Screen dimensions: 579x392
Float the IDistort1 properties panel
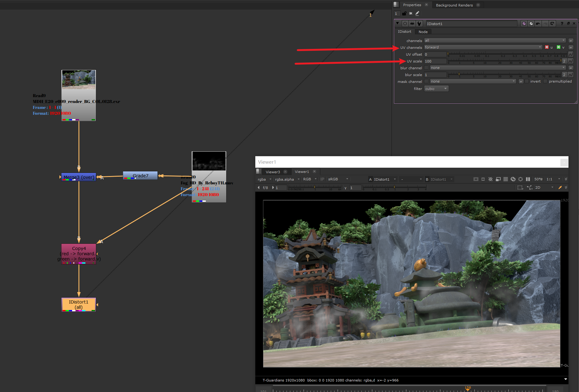point(568,24)
